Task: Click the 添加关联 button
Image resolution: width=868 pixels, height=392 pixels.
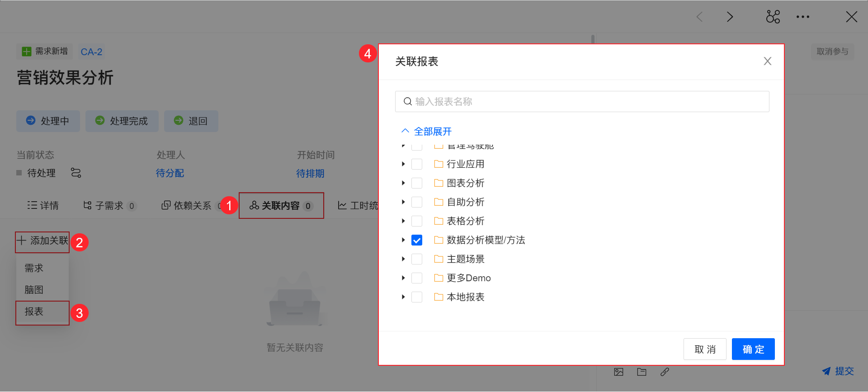Action: 42,241
